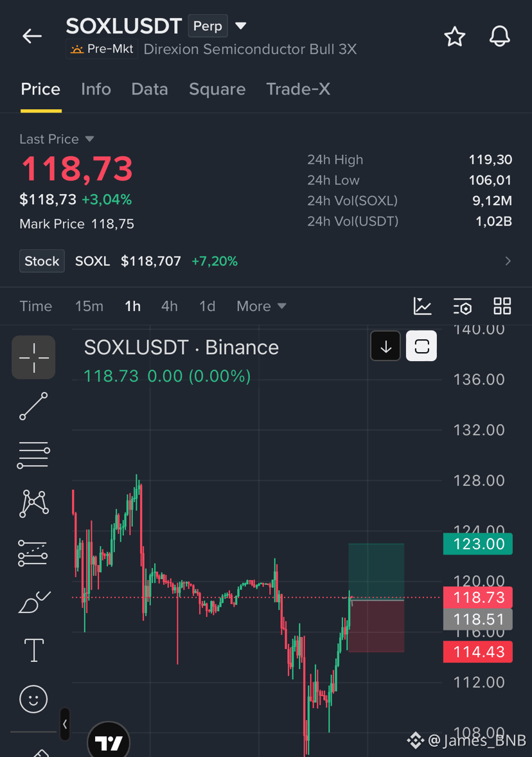Select the Time chart interval
The width and height of the screenshot is (532, 757).
coord(36,306)
